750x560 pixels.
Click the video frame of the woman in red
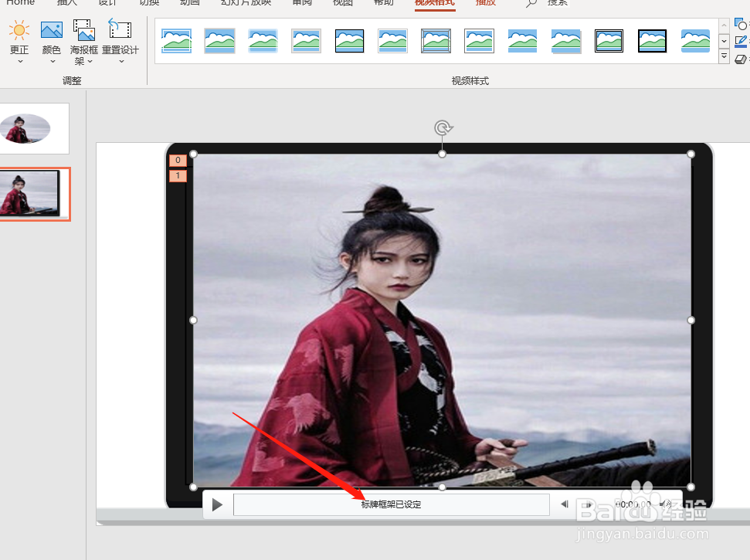coord(442,320)
